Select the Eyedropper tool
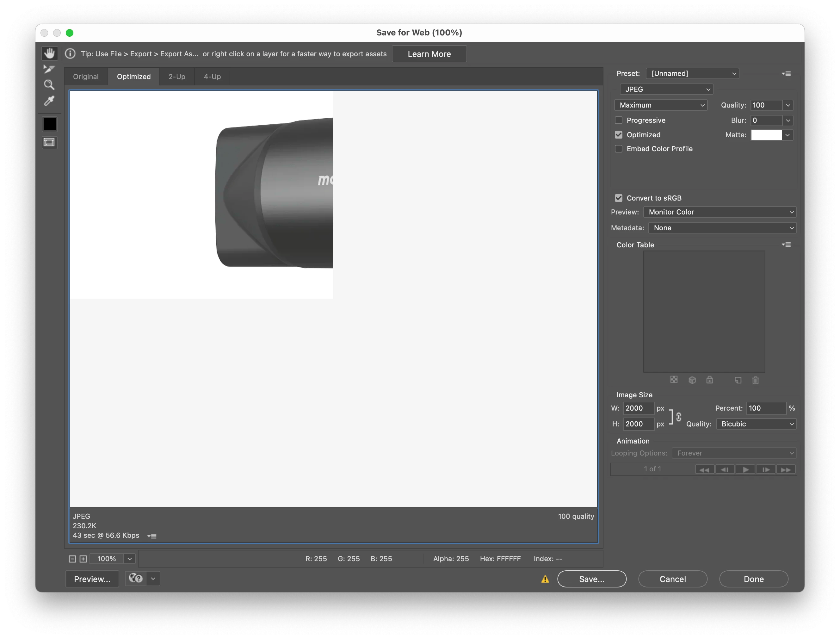This screenshot has height=639, width=840. click(x=49, y=101)
